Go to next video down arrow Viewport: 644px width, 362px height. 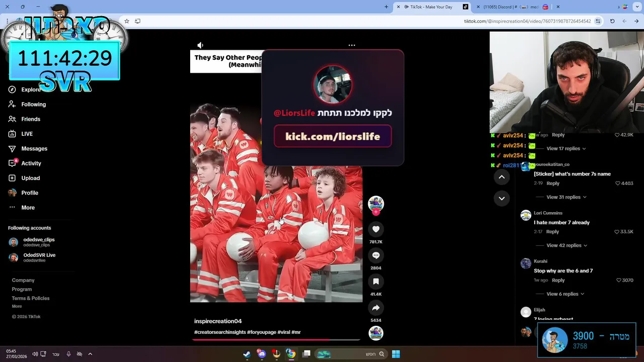(502, 199)
